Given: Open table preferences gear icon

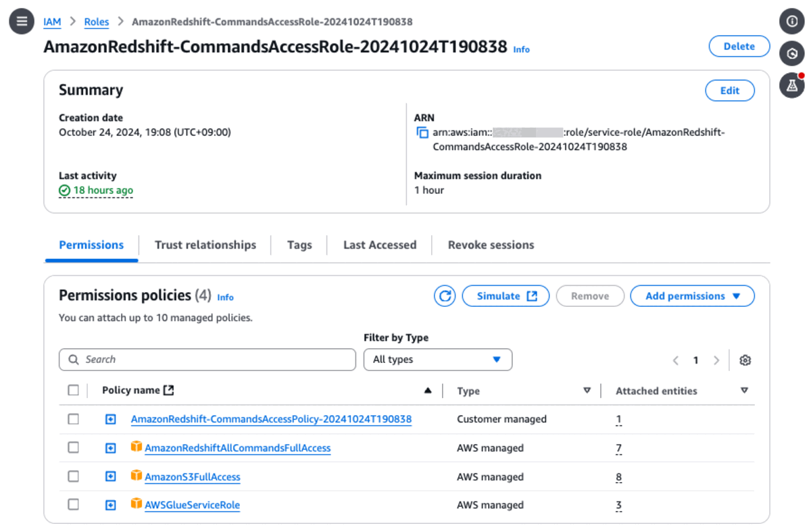Looking at the screenshot, I should click(745, 360).
